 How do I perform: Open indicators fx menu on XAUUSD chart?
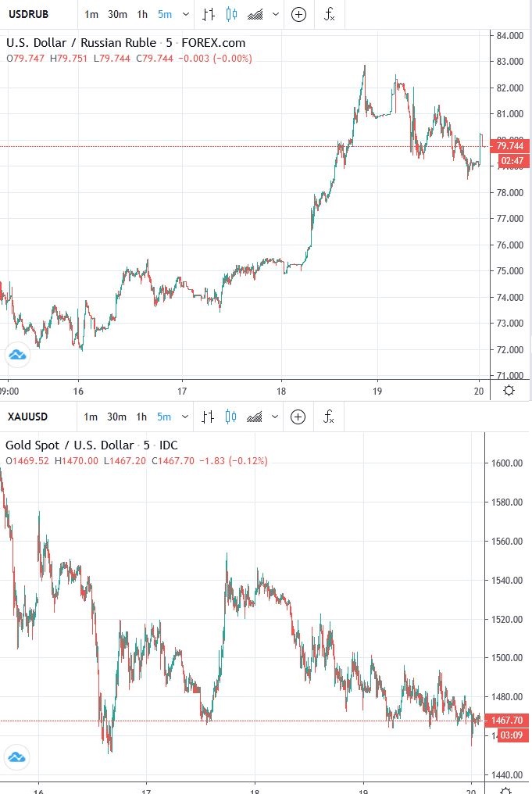[329, 417]
